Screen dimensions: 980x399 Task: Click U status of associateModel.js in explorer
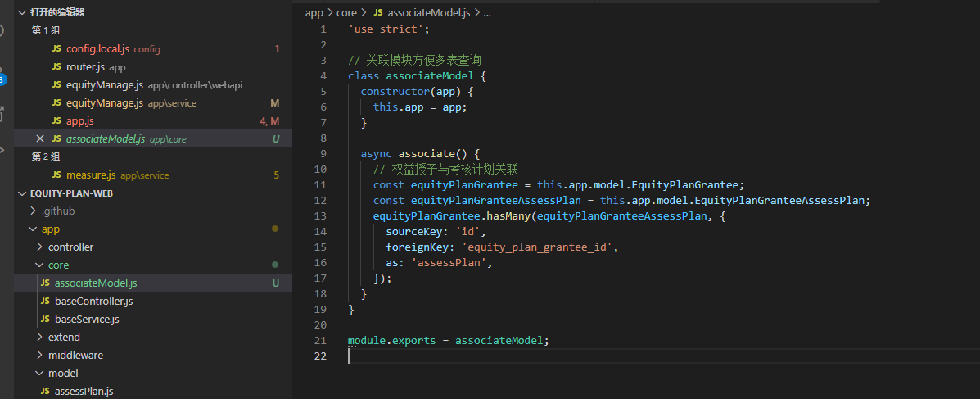276,283
